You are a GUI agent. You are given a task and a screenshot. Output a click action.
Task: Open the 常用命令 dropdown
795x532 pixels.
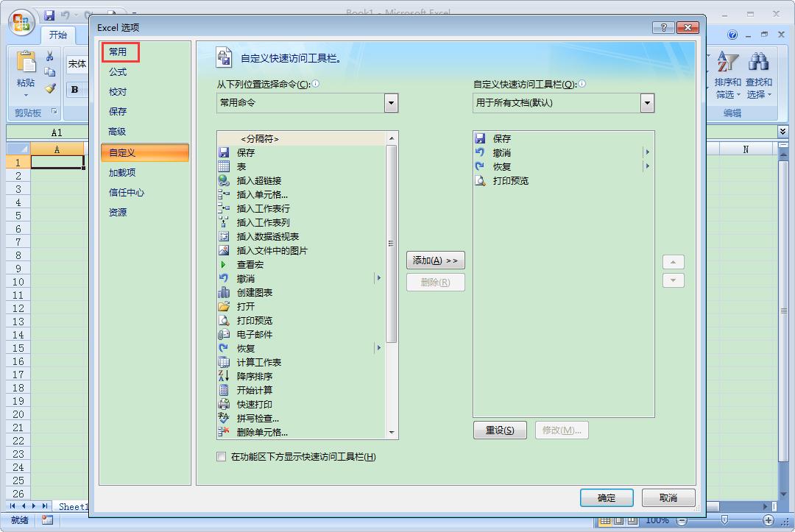click(x=391, y=103)
